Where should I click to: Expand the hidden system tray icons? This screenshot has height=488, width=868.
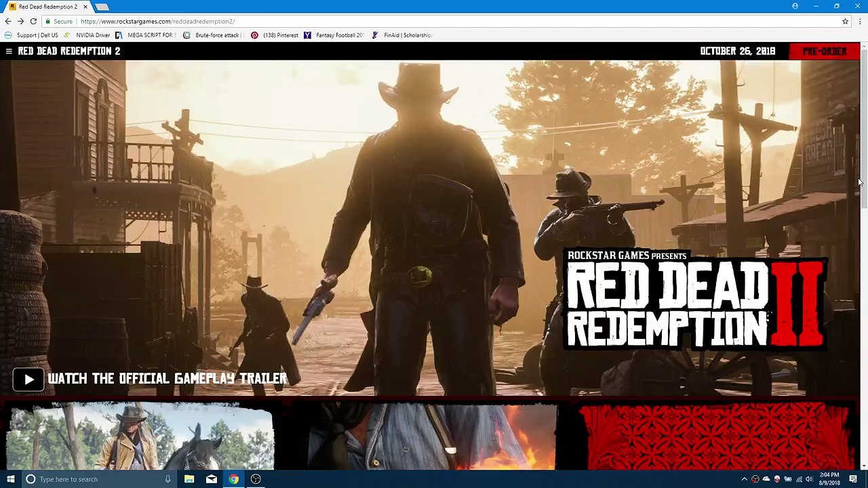coord(744,479)
